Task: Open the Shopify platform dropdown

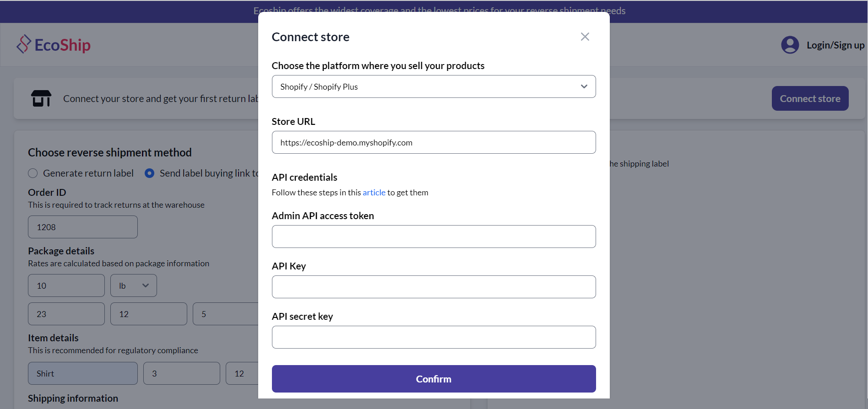Action: point(434,86)
